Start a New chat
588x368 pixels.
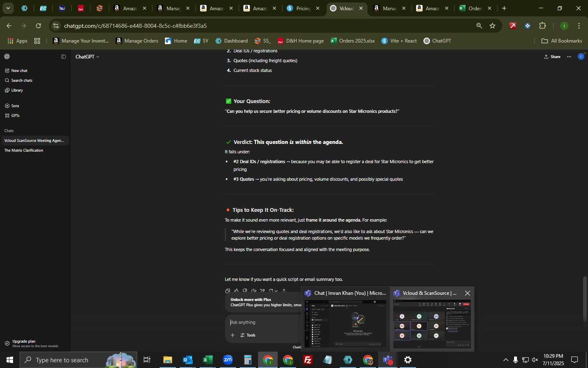tap(16, 71)
